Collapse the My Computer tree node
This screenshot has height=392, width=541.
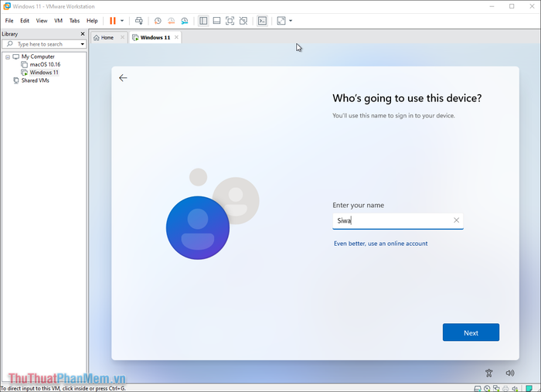(8, 57)
